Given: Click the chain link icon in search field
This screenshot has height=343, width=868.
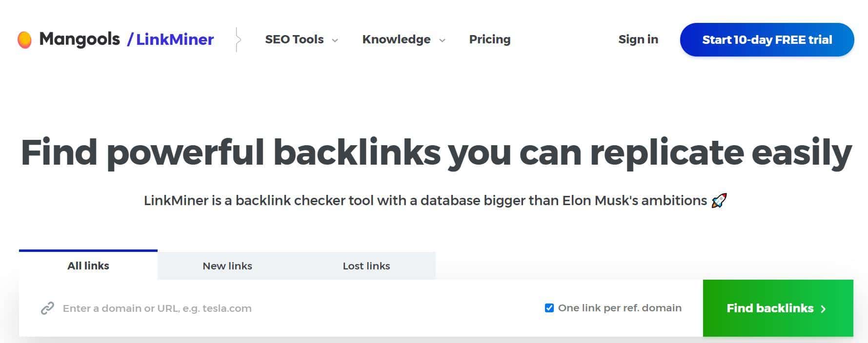Looking at the screenshot, I should pyautogui.click(x=47, y=308).
